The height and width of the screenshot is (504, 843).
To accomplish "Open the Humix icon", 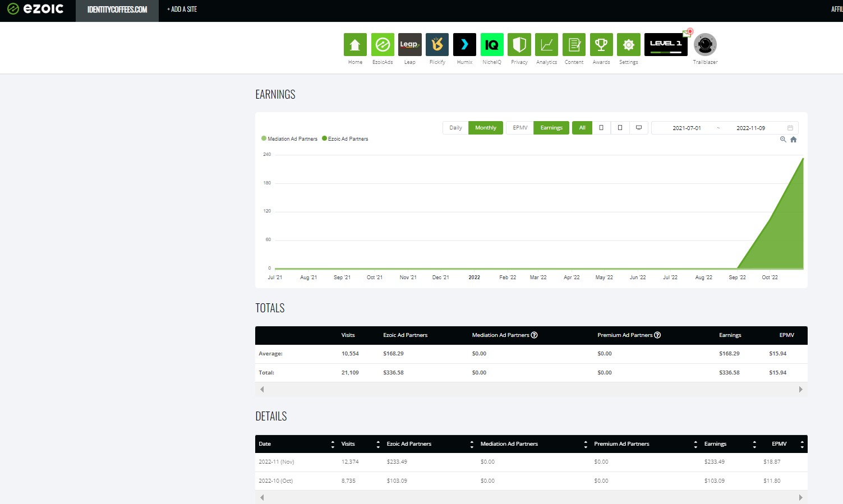I will point(464,45).
